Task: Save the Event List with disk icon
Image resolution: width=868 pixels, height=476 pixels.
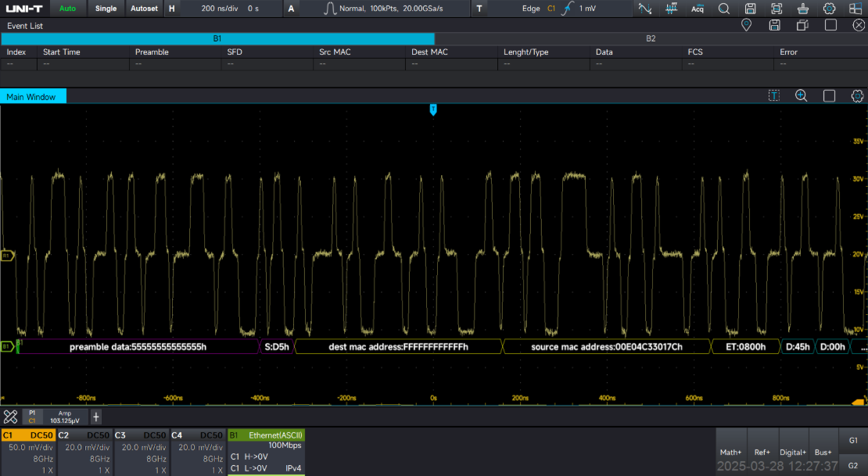Action: click(x=774, y=25)
